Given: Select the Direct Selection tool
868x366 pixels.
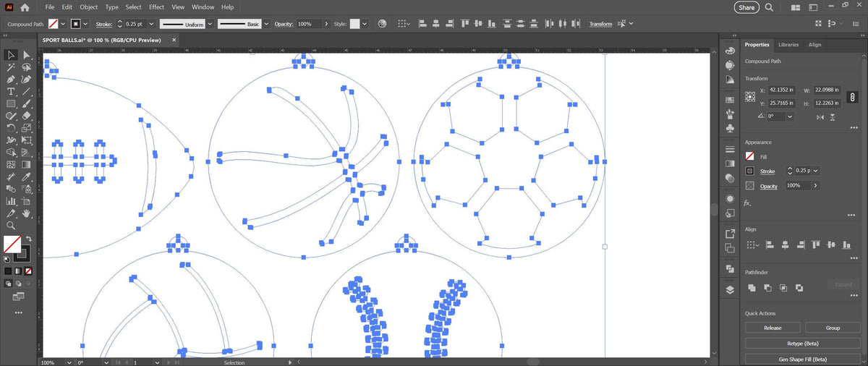Looking at the screenshot, I should pos(27,55).
